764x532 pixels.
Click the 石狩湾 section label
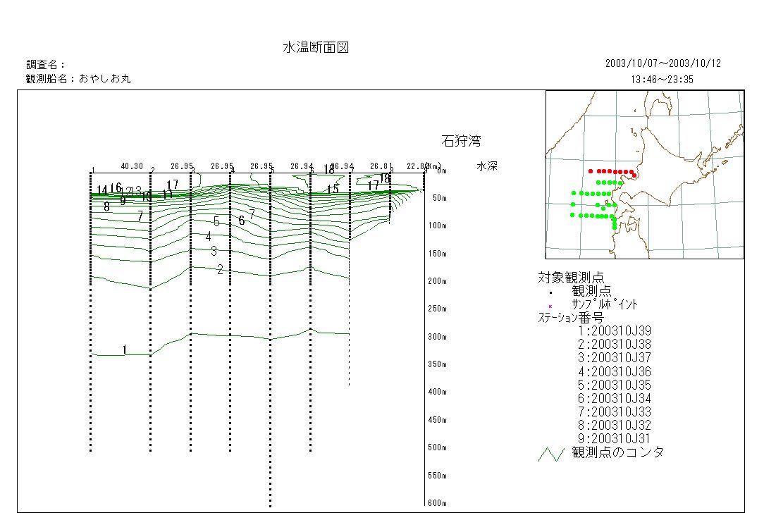click(x=461, y=141)
